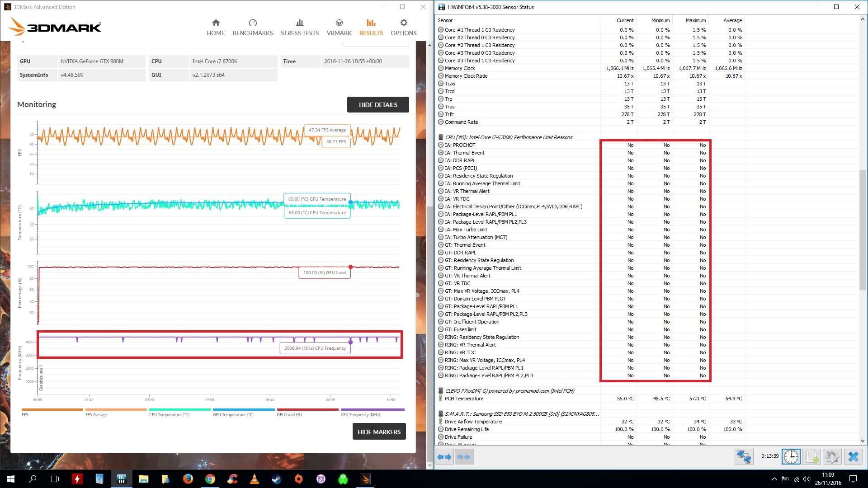Open the volume control in system tray

tap(807, 479)
